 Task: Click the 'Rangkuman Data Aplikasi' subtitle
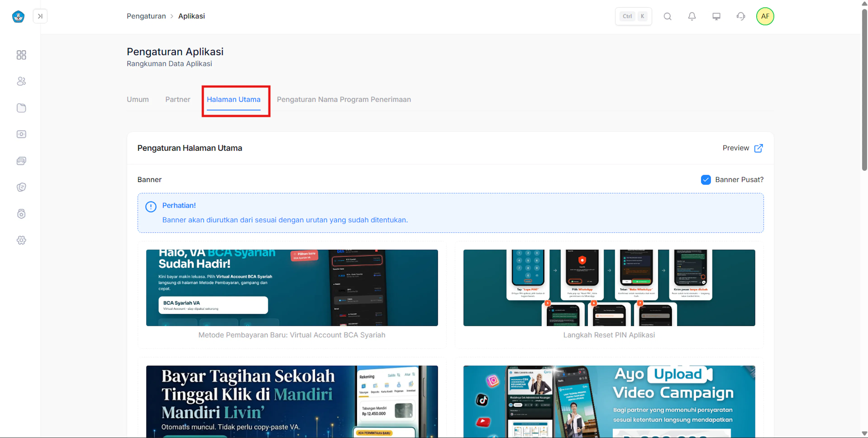tap(170, 64)
